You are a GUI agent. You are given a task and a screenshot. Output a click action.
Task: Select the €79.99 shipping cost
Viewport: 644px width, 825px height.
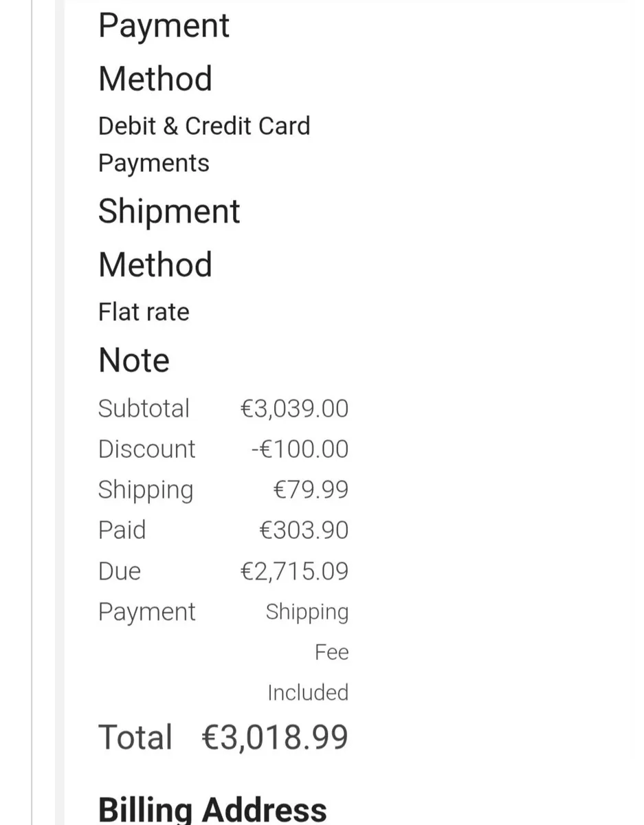coord(311,490)
